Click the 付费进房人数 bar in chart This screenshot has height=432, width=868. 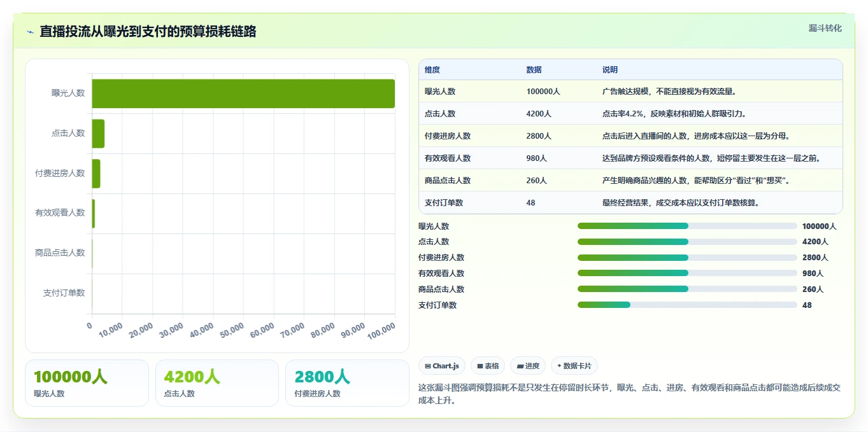click(x=96, y=174)
